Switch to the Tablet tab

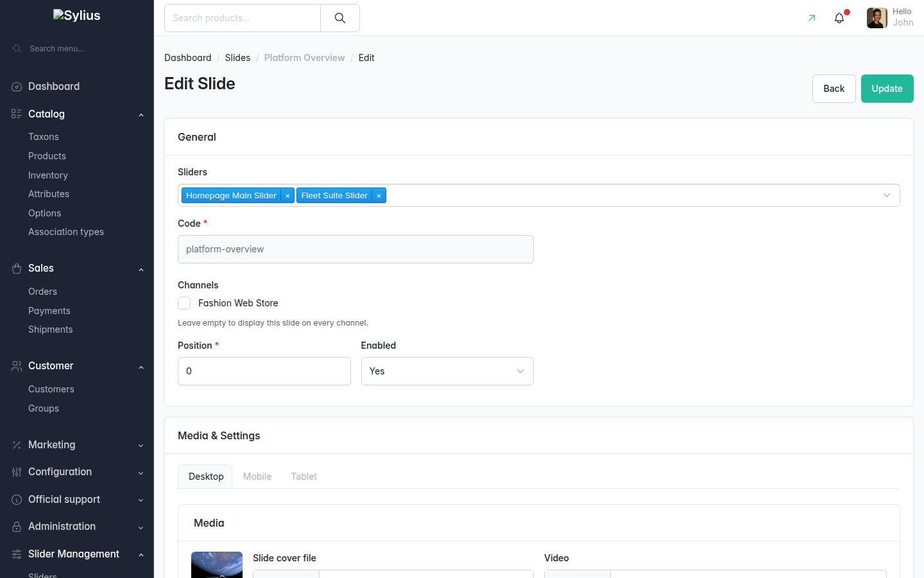pos(304,477)
